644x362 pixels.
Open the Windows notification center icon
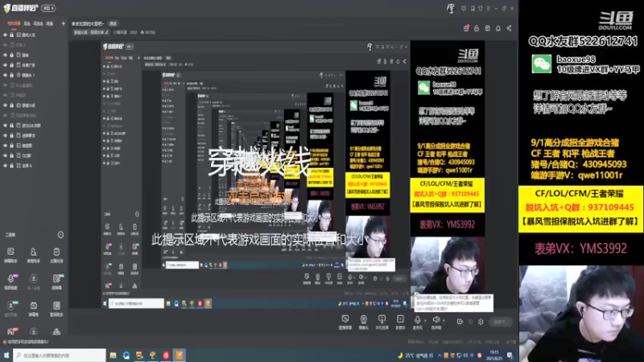coord(510,356)
